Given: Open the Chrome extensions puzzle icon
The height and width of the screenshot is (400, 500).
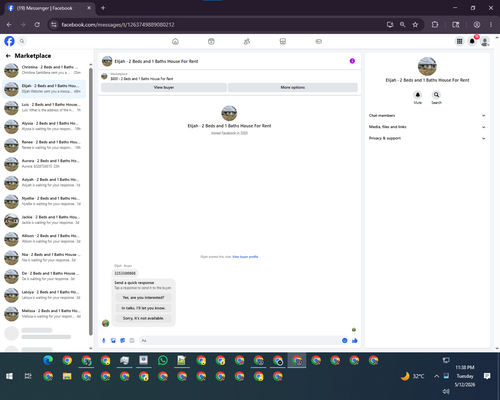Looking at the screenshot, I should pyautogui.click(x=435, y=25).
